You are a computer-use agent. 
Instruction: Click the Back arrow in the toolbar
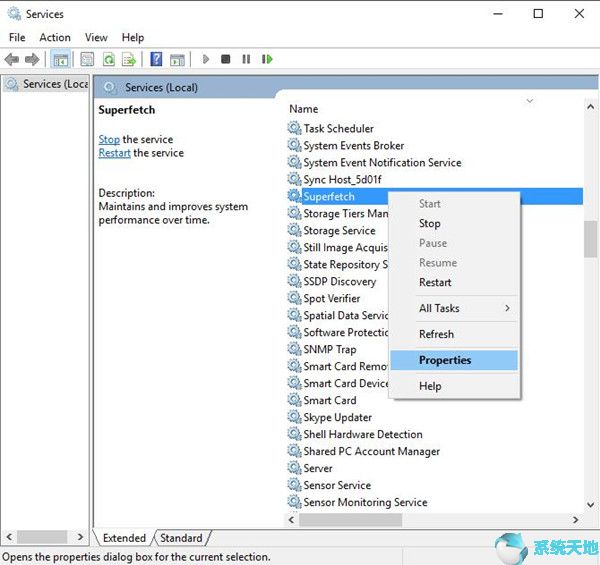(x=12, y=59)
